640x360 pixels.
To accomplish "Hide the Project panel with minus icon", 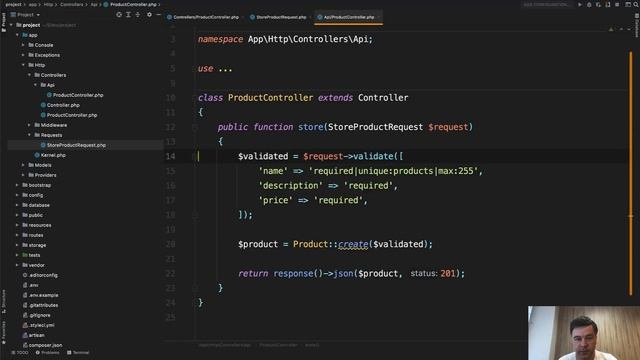I will pyautogui.click(x=158, y=15).
